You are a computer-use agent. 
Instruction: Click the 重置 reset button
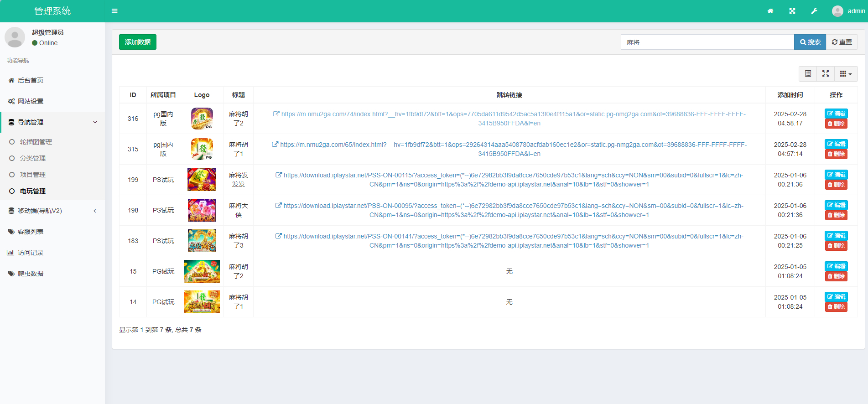(x=842, y=42)
